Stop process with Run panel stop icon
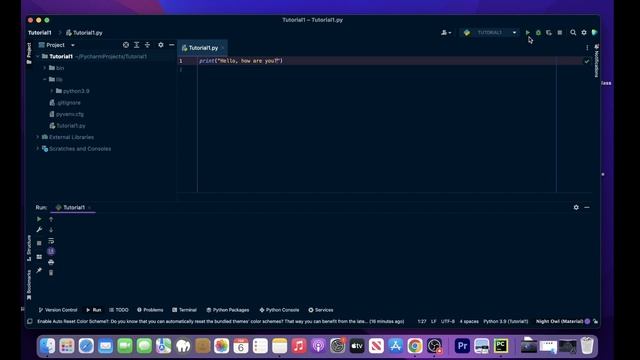640x360 pixels. click(x=39, y=243)
